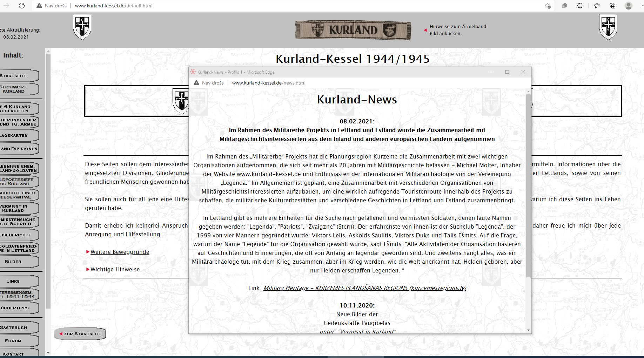Open Erlebnisse ehem. Kurland-Soldaten button
The image size is (644, 358).
[x=19, y=168]
